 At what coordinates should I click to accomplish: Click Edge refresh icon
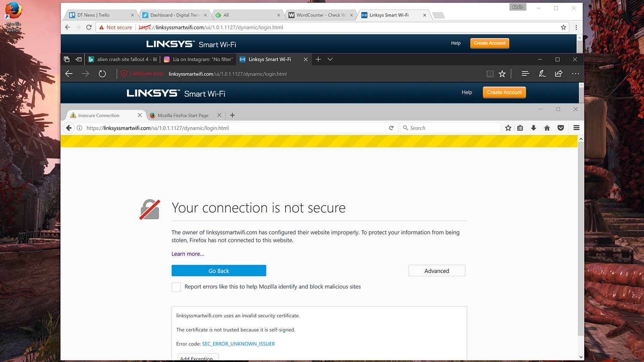102,74
